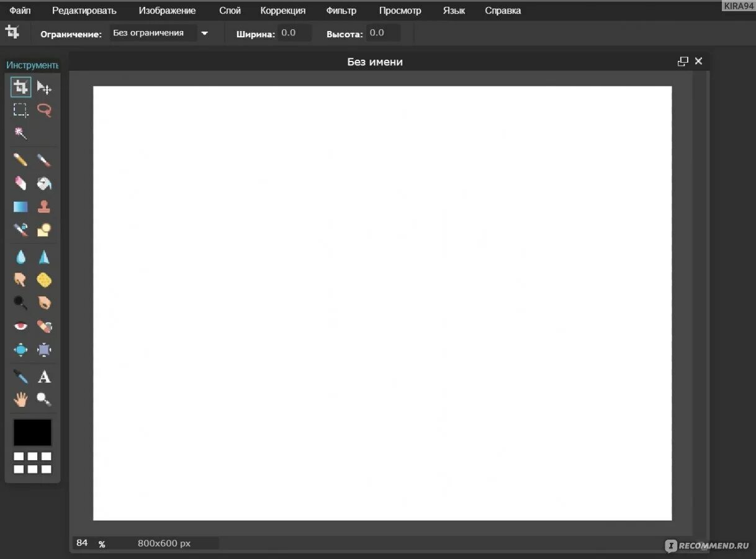Open the Язык menu
The height and width of the screenshot is (559, 756).
[x=454, y=11]
